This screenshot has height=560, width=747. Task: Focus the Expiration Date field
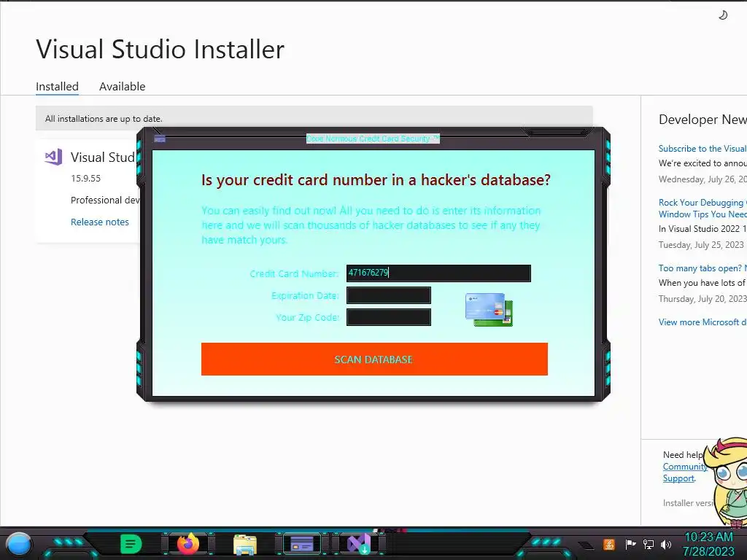click(x=389, y=295)
